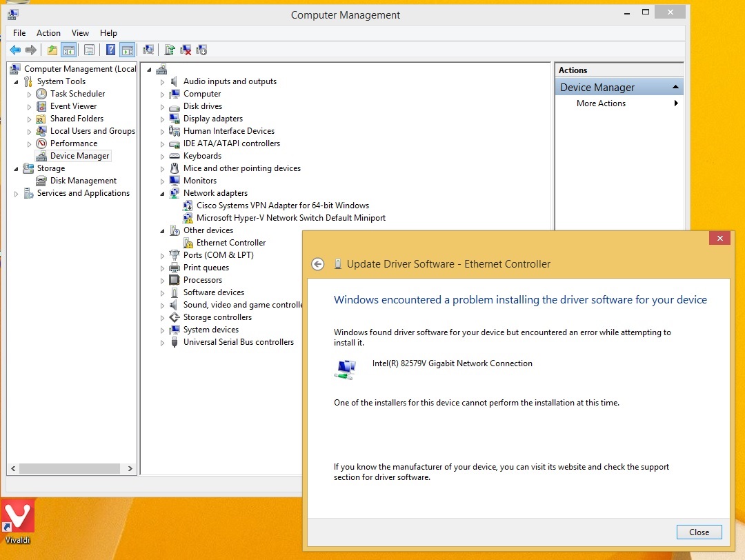The width and height of the screenshot is (745, 560).
Task: Click the Uninstall device red X icon
Action: coord(186,50)
